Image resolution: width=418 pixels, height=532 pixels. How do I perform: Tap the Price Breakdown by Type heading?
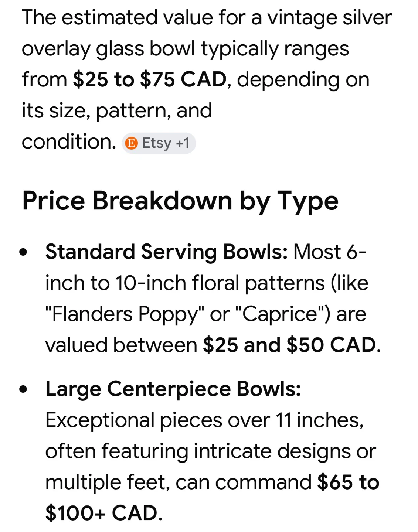click(x=180, y=201)
